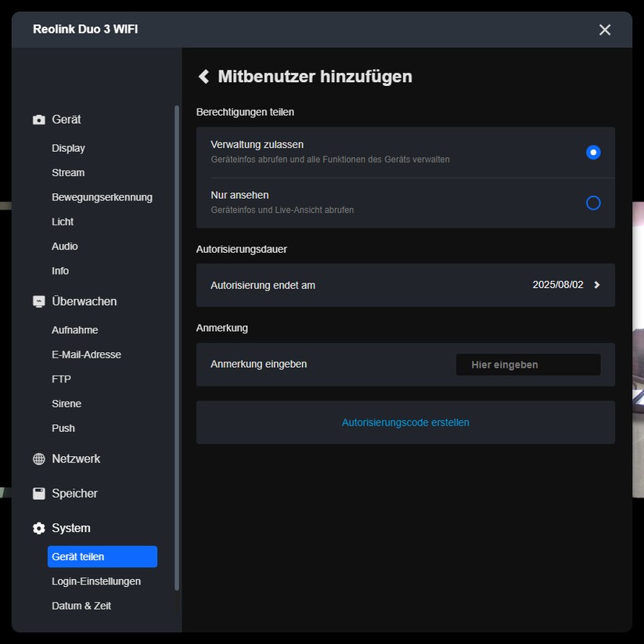Click the back arrow beside Mitbenutzer hinzufügen

(203, 76)
